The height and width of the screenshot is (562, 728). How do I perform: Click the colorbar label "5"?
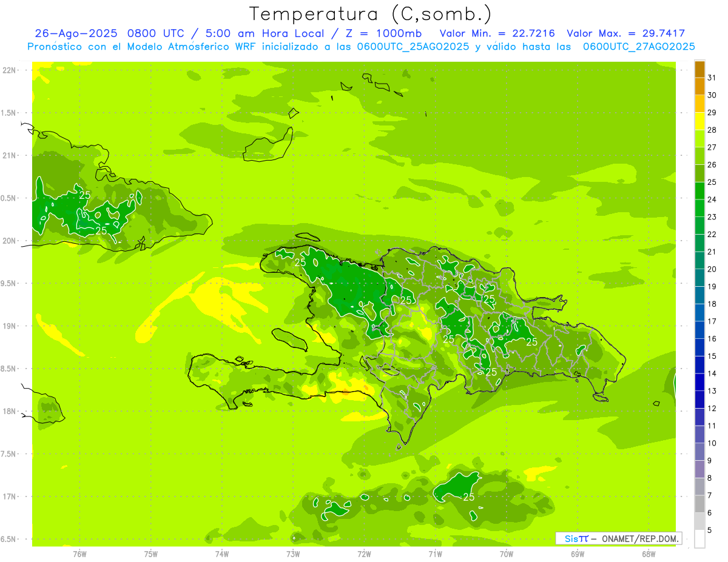709,530
